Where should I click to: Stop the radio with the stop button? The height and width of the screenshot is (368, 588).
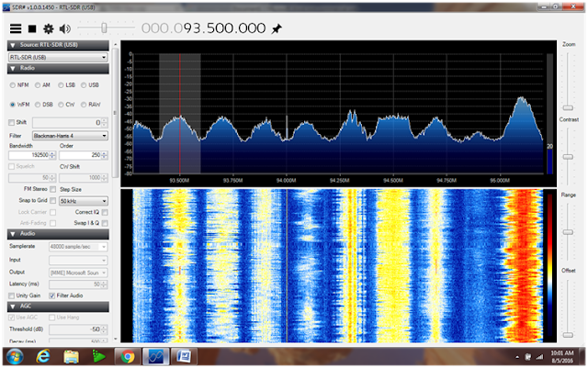pyautogui.click(x=32, y=28)
